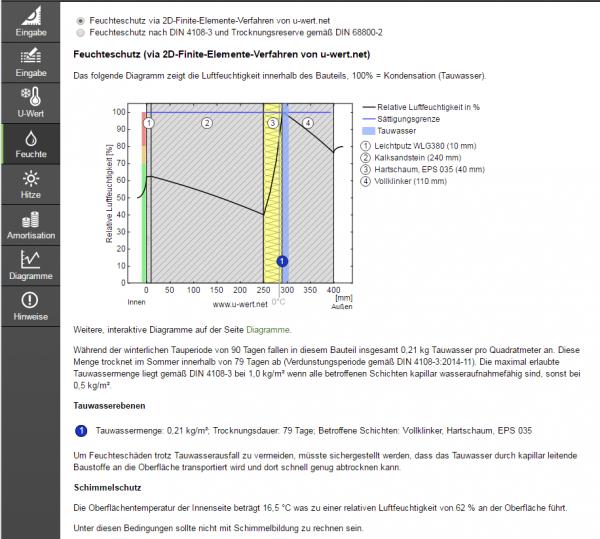Viewport: 600px width, 539px height.
Task: Open the Eingabe tab with ruler triangle icon
Action: (x=30, y=22)
